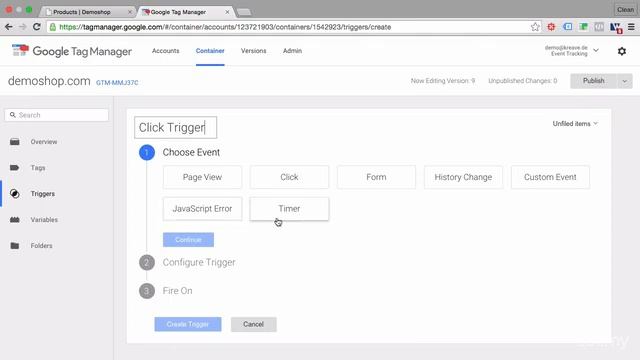Open the Chrome hamburger menu
640x360 pixels.
[x=631, y=27]
